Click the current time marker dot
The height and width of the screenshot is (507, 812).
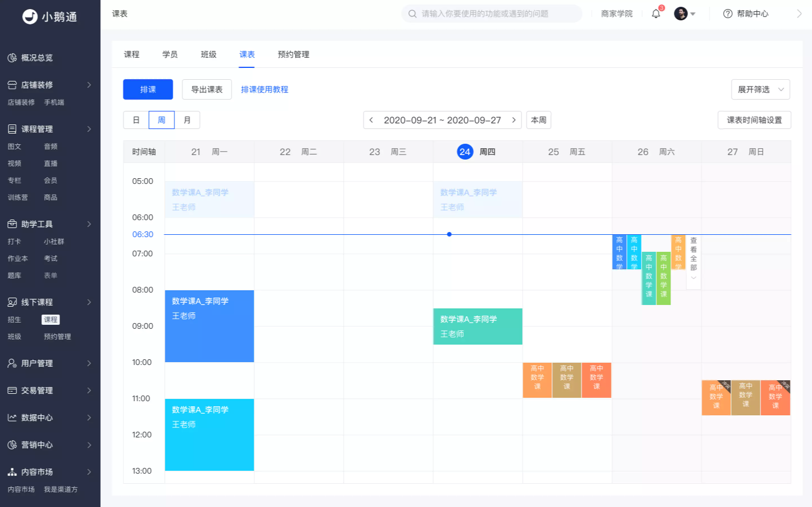449,234
